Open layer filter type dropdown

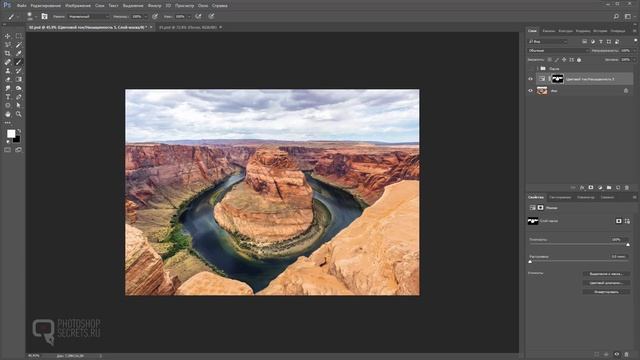(547, 42)
